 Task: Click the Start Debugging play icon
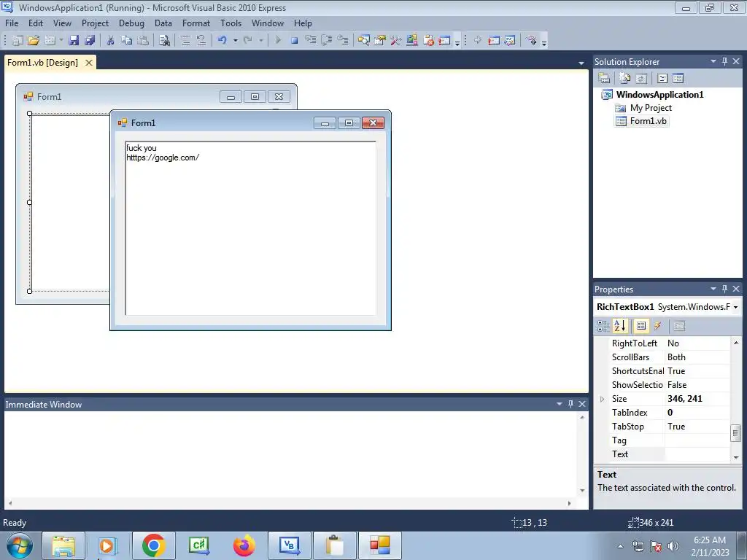(x=278, y=41)
